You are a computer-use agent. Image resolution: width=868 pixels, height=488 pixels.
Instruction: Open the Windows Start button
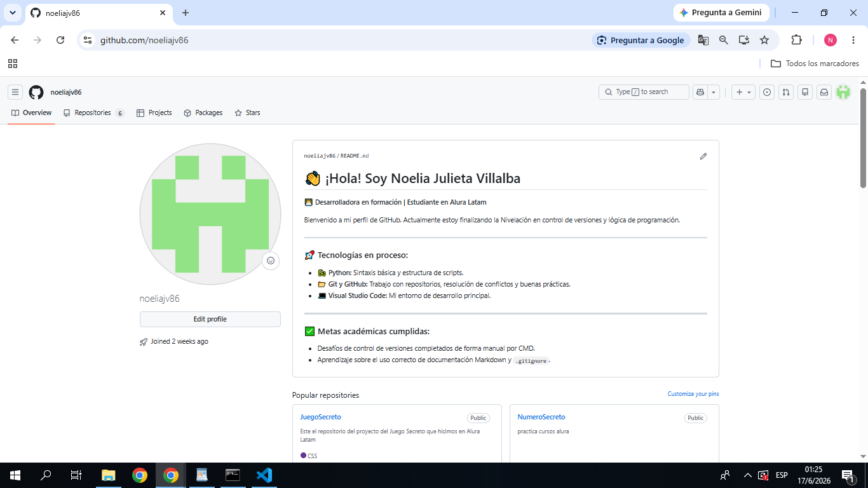[15, 475]
